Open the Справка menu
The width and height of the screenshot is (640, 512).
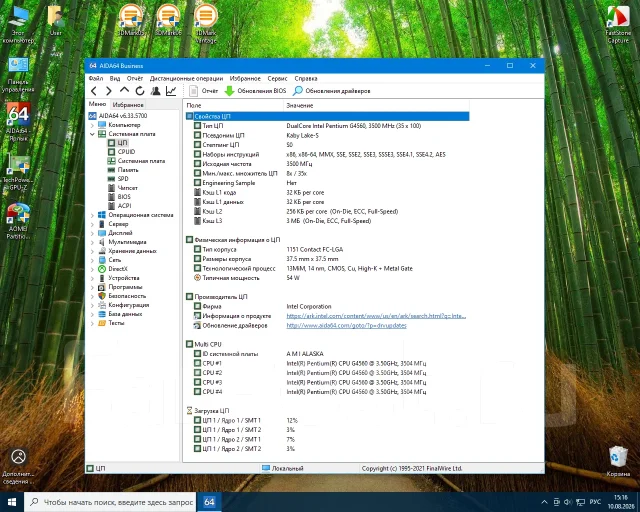click(x=306, y=78)
